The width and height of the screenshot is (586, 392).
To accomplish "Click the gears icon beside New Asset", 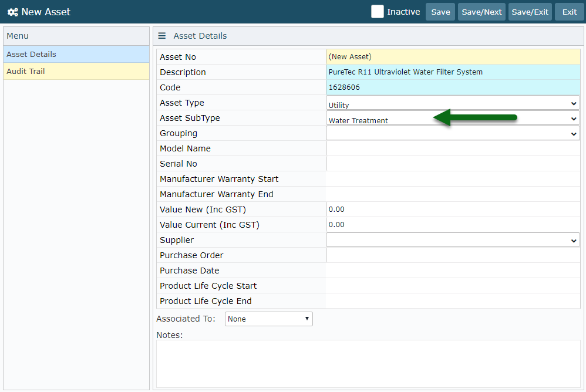I will click(13, 12).
